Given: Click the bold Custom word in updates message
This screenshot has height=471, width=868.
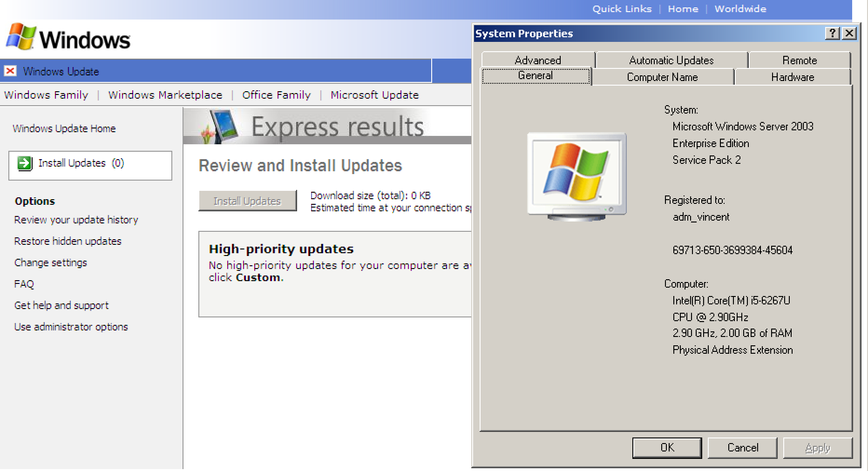Looking at the screenshot, I should coord(258,277).
